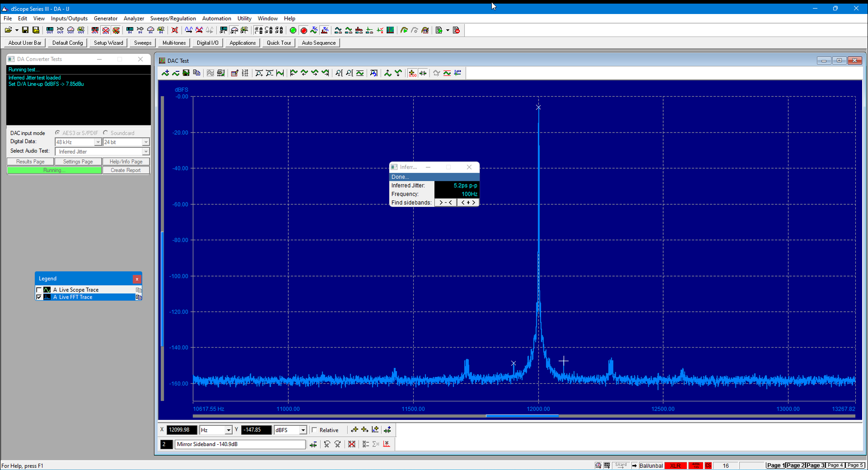Click find sidebands inward '> - <' button

[445, 203]
